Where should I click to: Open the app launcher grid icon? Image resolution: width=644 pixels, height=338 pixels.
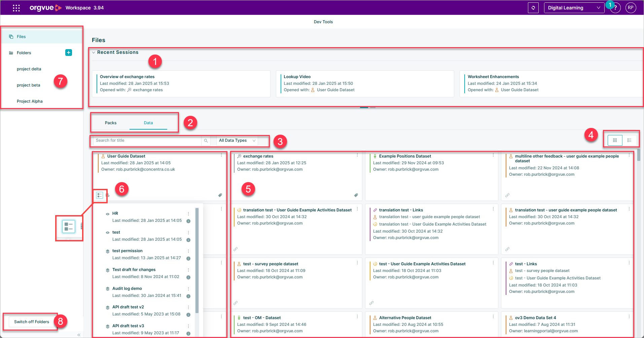tap(16, 8)
